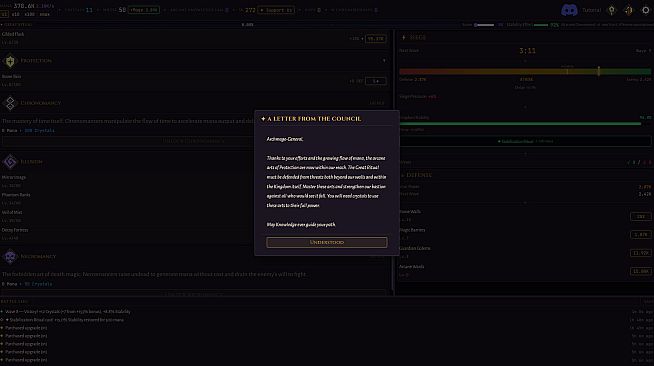The width and height of the screenshot is (654, 366).
Task: Click the lightbulb hints icon
Action: point(611,10)
